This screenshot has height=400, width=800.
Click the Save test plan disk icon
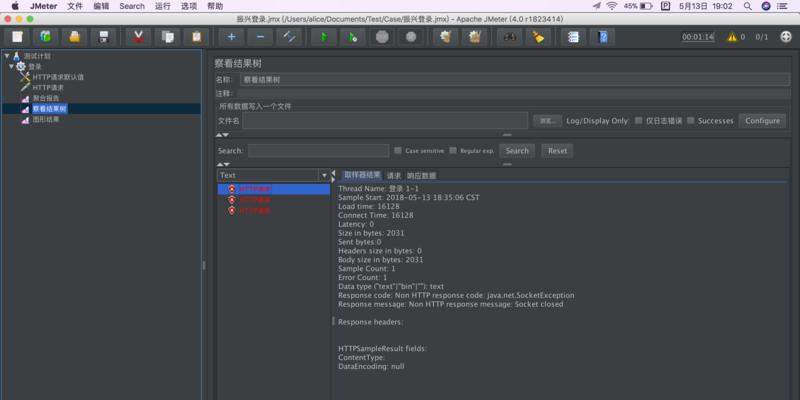(x=102, y=37)
